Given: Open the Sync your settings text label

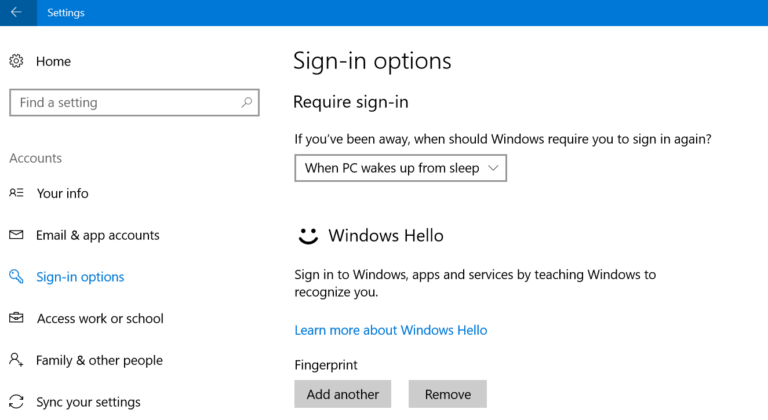Looking at the screenshot, I should click(x=88, y=402).
